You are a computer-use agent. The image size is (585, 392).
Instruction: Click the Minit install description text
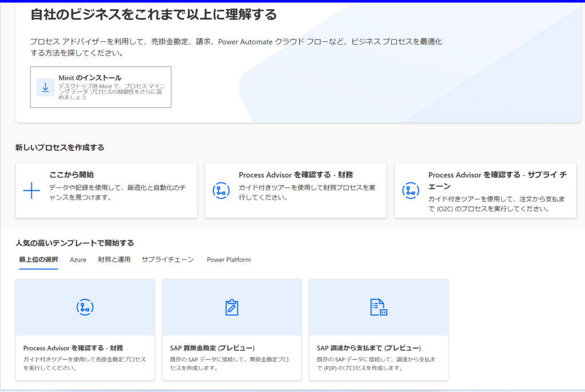[x=110, y=91]
